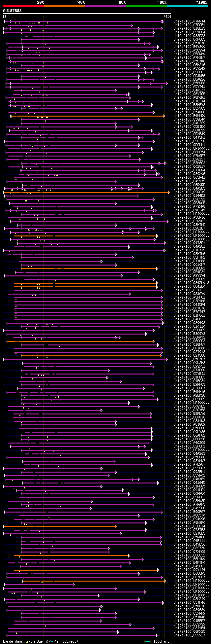Select the UniRef100_B7CT47 label

(190, 312)
